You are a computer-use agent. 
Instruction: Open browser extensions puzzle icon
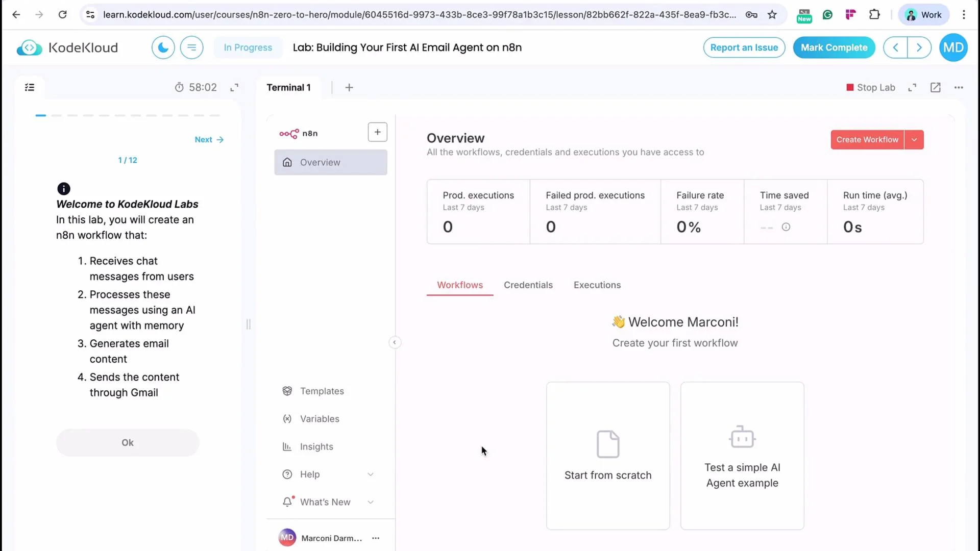click(x=874, y=15)
